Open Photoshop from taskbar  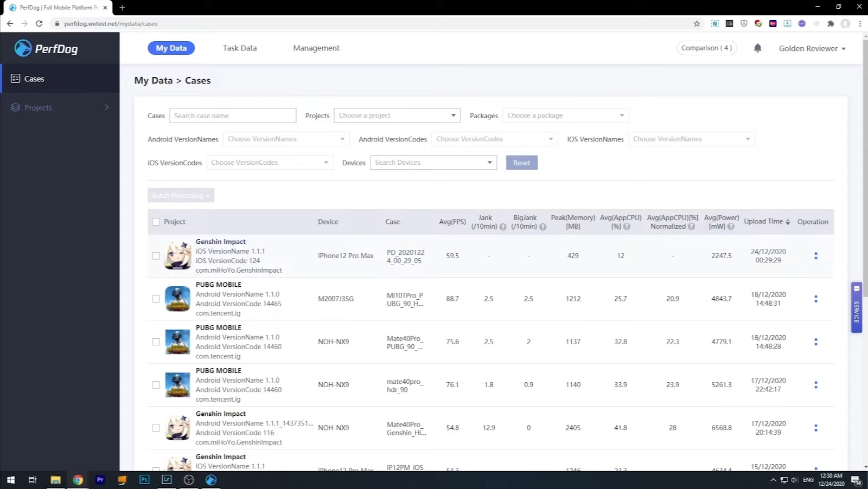(x=144, y=480)
